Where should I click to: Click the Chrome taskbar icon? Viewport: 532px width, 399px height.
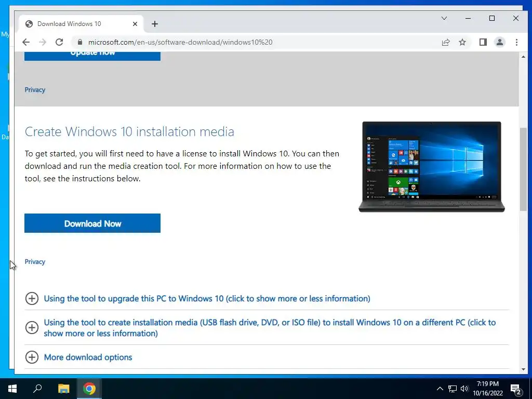89,389
